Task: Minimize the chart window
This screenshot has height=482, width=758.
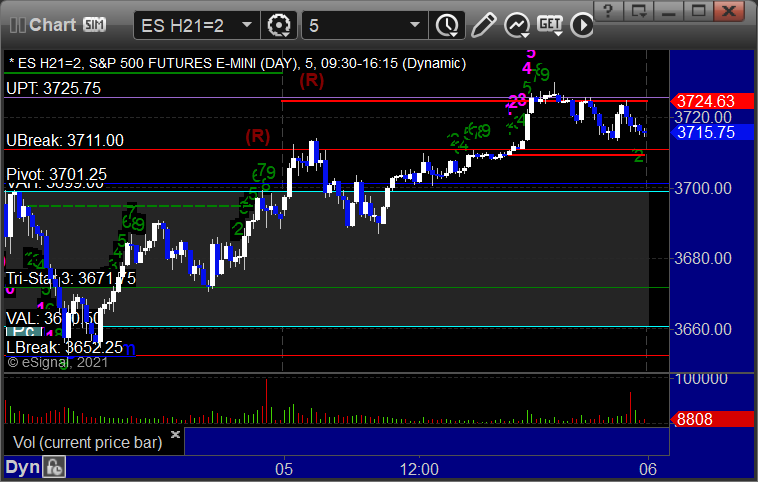Action: [668, 10]
